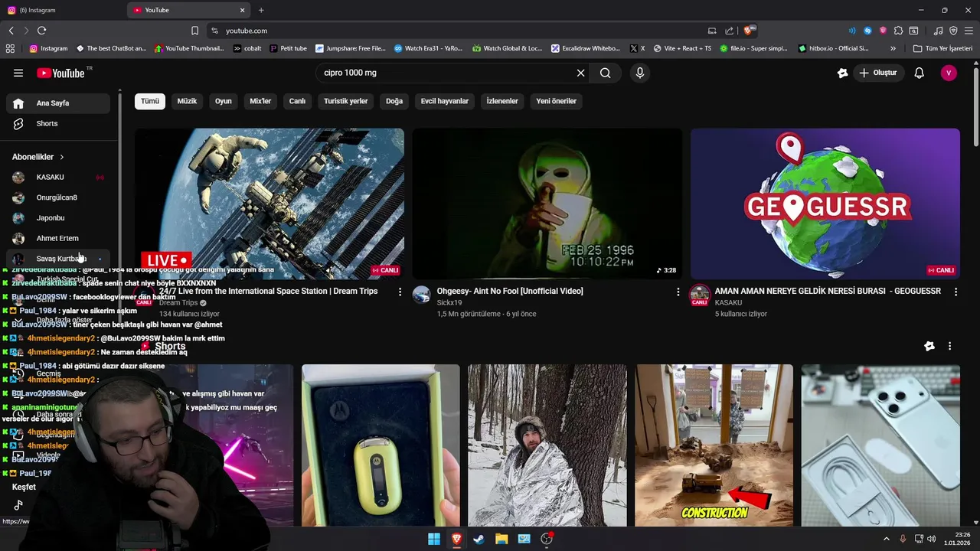Show hidden system tray icons chevron

(887, 539)
